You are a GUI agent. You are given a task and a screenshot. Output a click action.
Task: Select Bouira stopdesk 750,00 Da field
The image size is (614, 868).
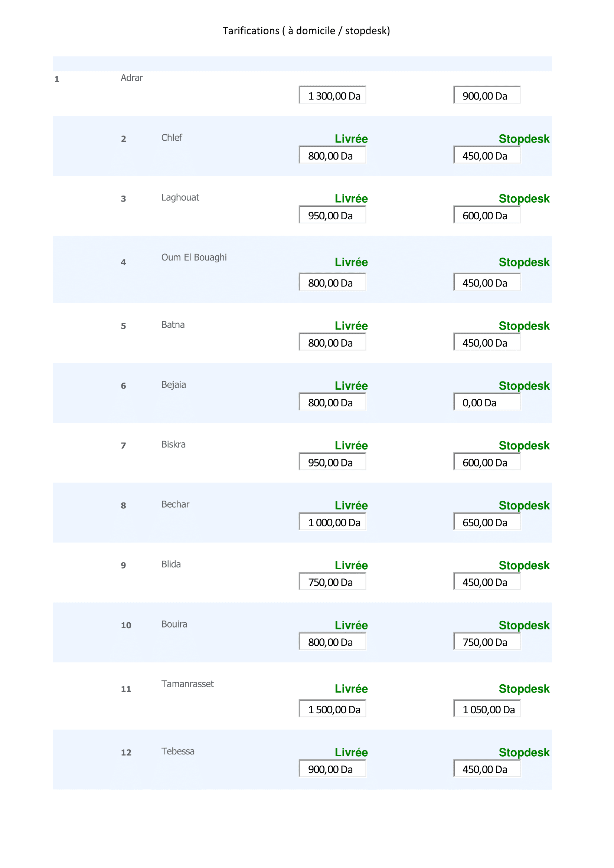click(x=487, y=641)
